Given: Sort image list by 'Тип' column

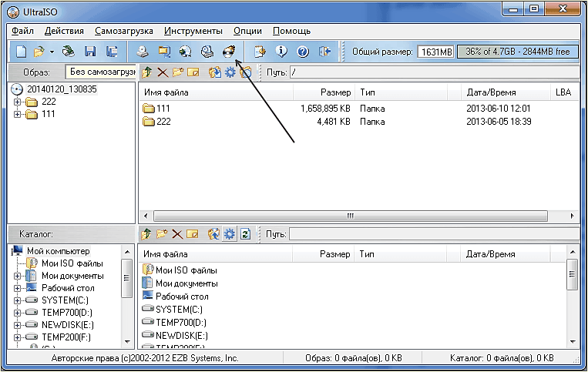Looking at the screenshot, I should click(401, 92).
